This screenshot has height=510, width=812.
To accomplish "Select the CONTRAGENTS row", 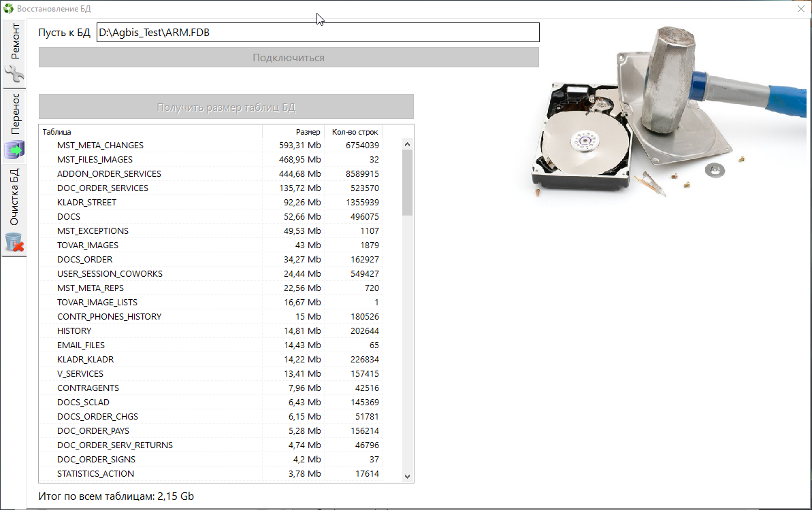I will (x=210, y=388).
